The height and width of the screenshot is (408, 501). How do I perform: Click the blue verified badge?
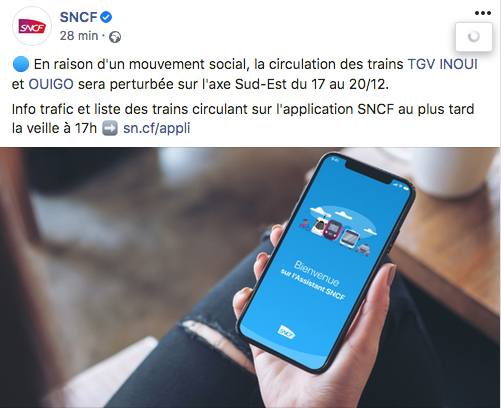[x=106, y=17]
